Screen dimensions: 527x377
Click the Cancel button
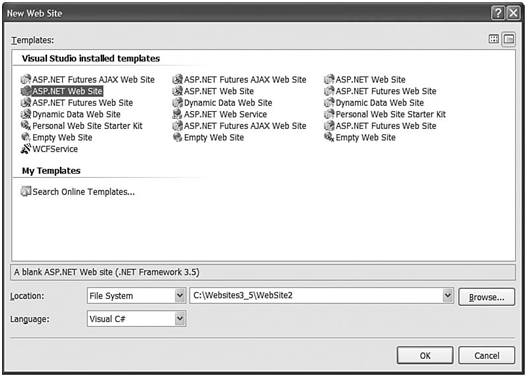pyautogui.click(x=486, y=355)
